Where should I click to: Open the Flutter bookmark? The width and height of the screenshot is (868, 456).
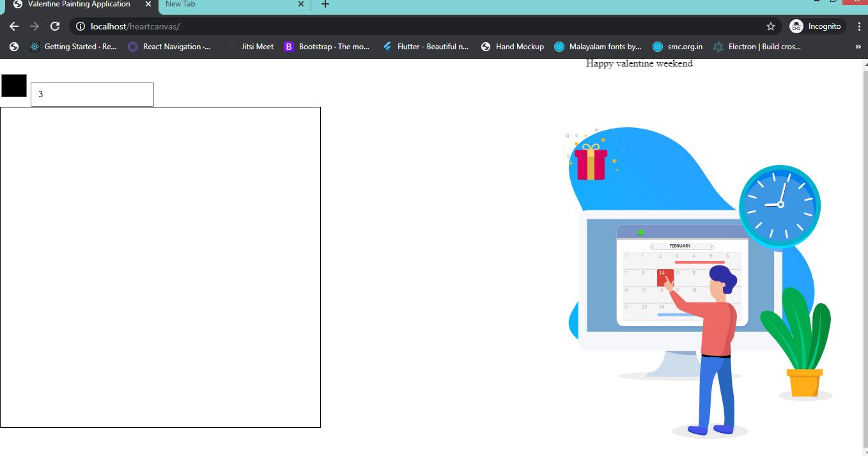pyautogui.click(x=426, y=47)
